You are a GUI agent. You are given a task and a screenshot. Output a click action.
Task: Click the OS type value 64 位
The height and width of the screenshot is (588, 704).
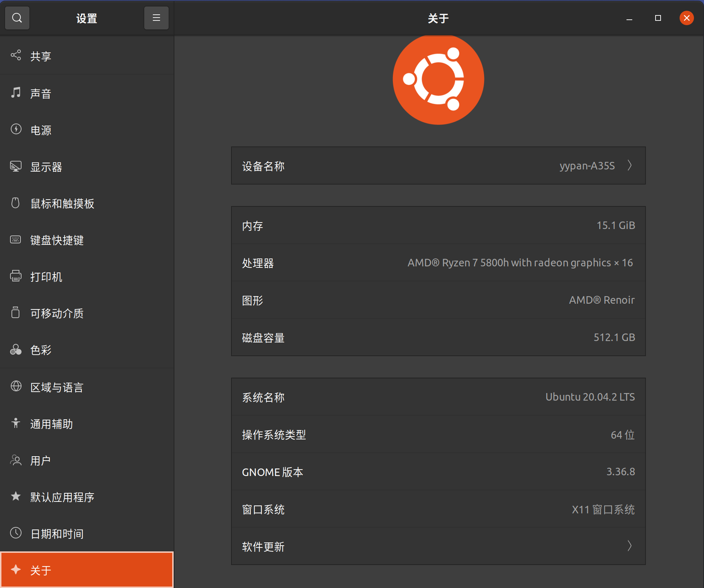[x=623, y=435]
